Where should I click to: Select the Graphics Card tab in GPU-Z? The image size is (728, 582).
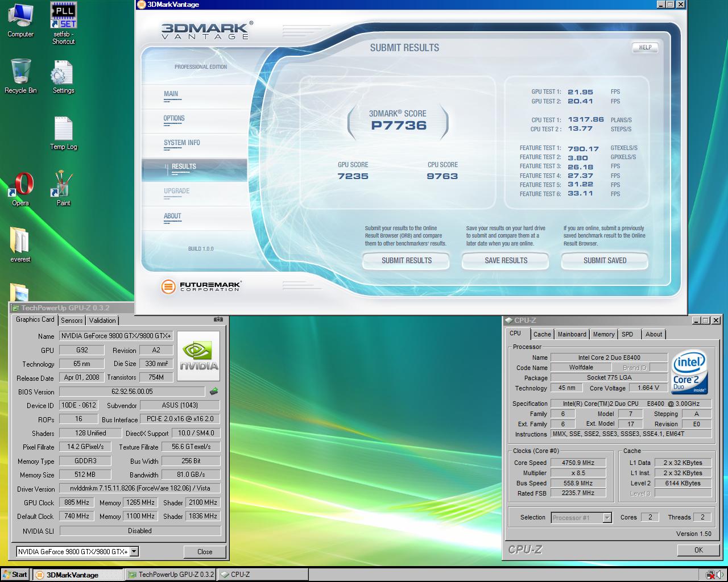[x=35, y=319]
